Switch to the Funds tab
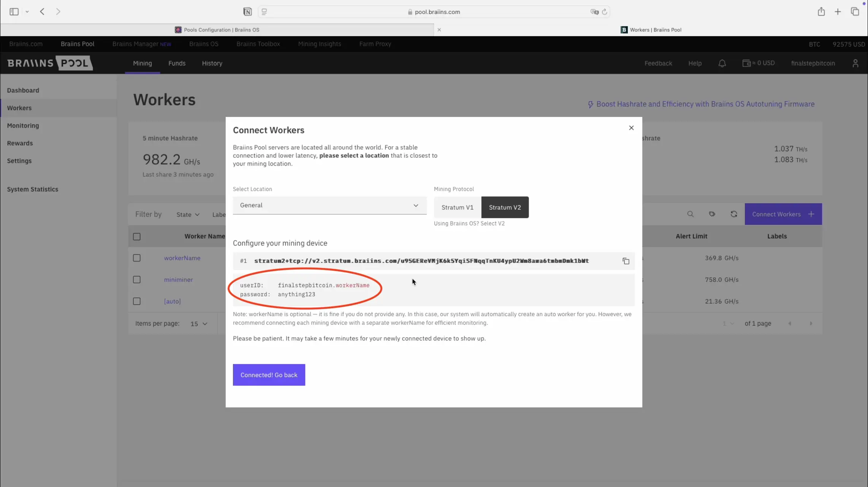 177,63
